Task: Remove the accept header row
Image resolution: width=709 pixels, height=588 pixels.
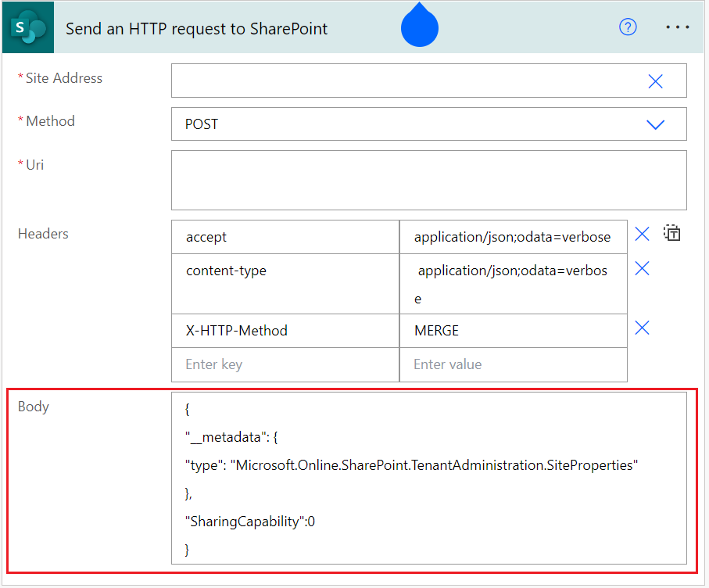Action: 642,235
